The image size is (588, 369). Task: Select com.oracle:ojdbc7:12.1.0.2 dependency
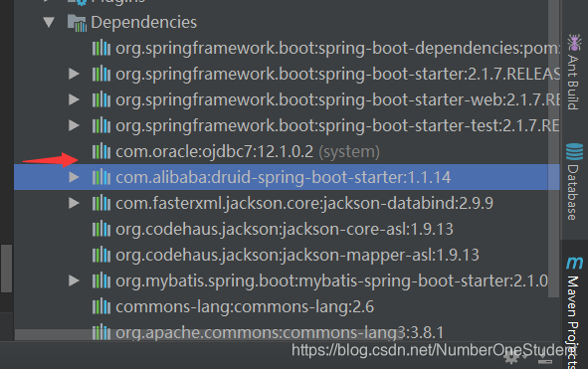point(248,152)
